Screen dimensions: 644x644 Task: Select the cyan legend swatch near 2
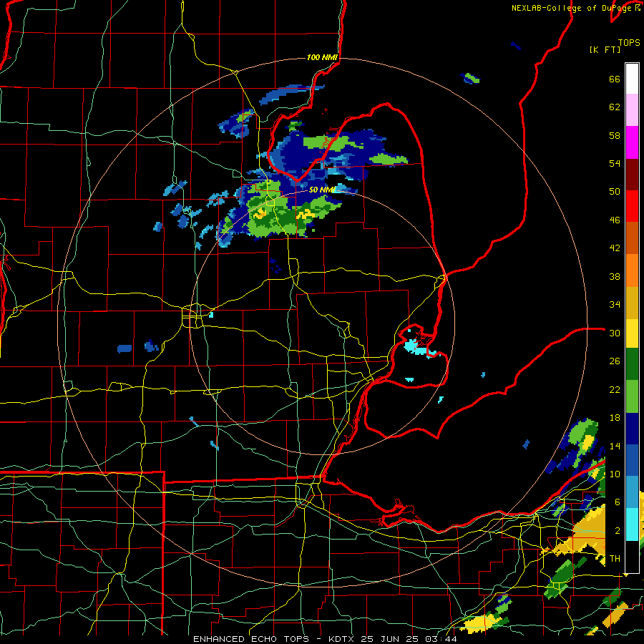pyautogui.click(x=632, y=525)
